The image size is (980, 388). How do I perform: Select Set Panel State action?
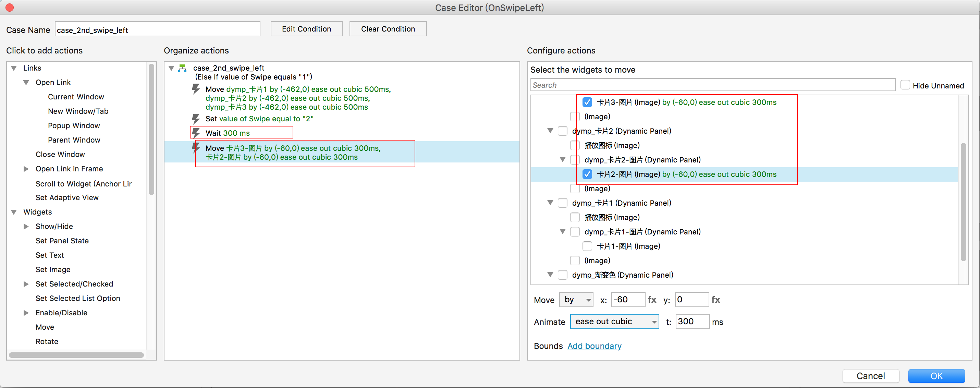point(62,241)
